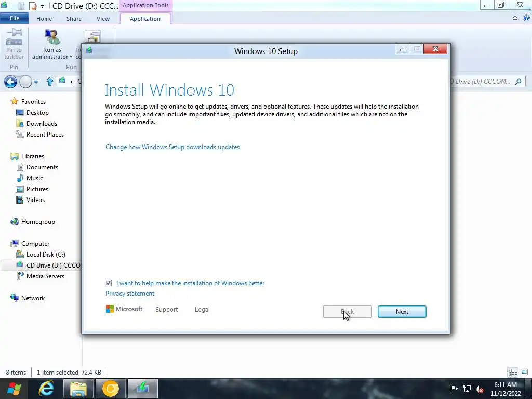The image size is (532, 399).
Task: Click the muted volume icon in tray
Action: [x=480, y=389]
